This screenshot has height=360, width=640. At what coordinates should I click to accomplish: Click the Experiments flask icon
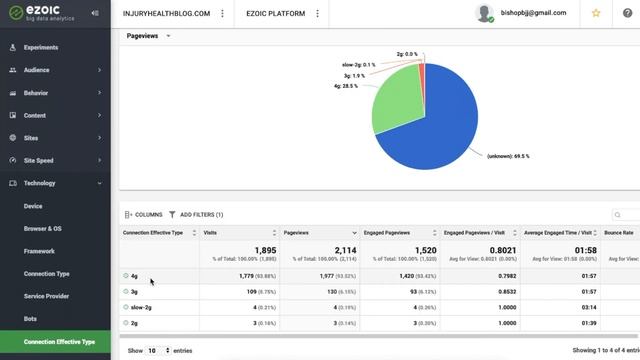tap(13, 47)
